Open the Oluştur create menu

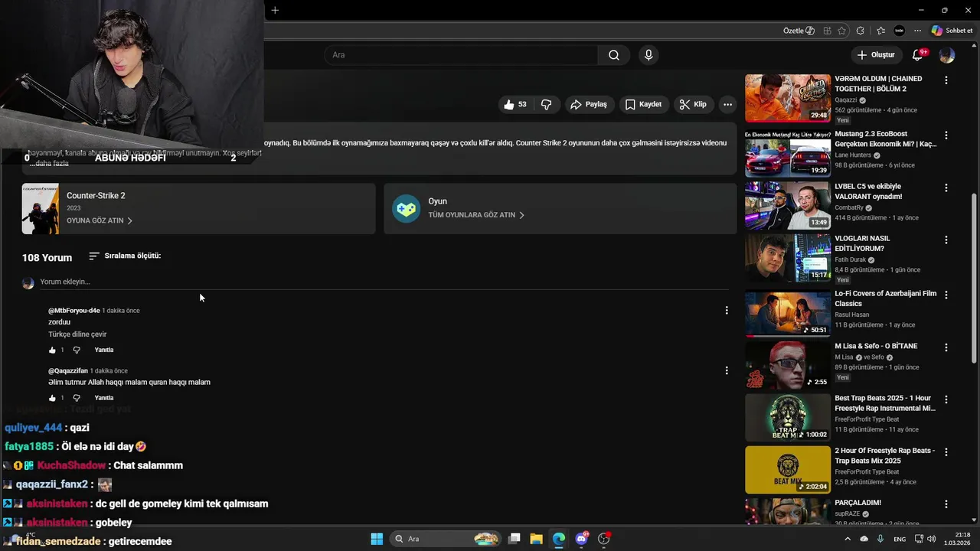875,55
